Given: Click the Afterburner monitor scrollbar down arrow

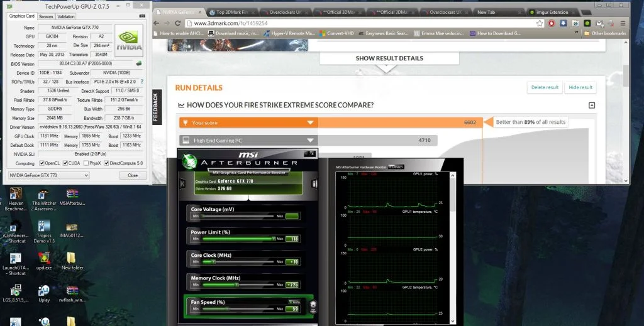Looking at the screenshot, I should 453,321.
